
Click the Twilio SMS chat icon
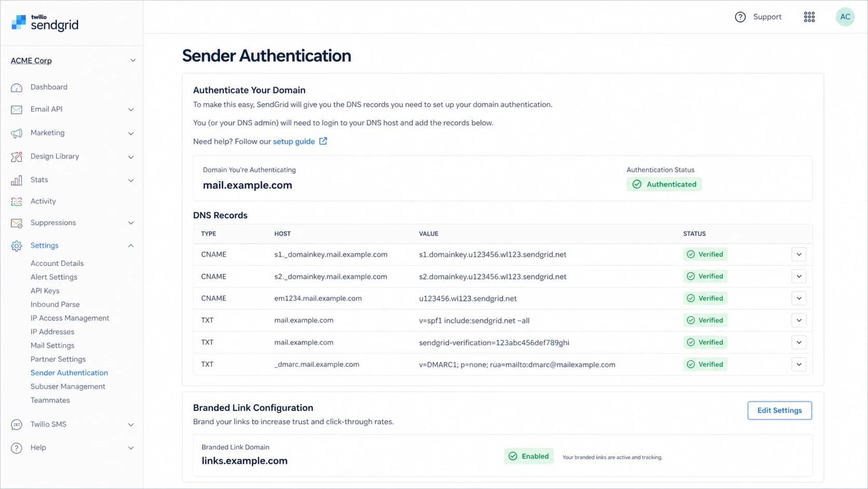point(17,425)
